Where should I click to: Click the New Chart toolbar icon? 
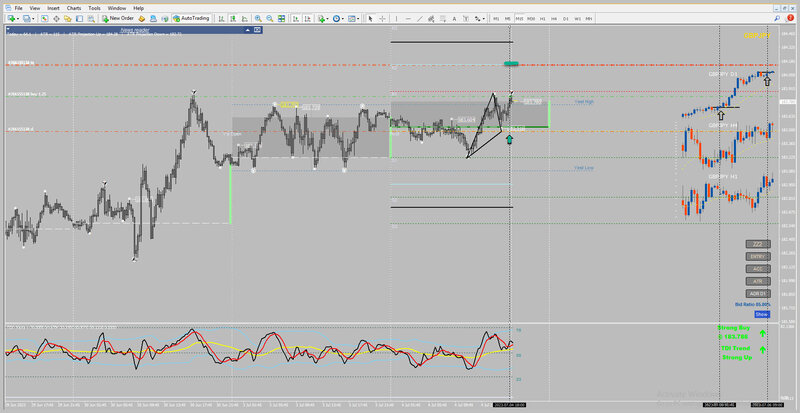point(11,18)
